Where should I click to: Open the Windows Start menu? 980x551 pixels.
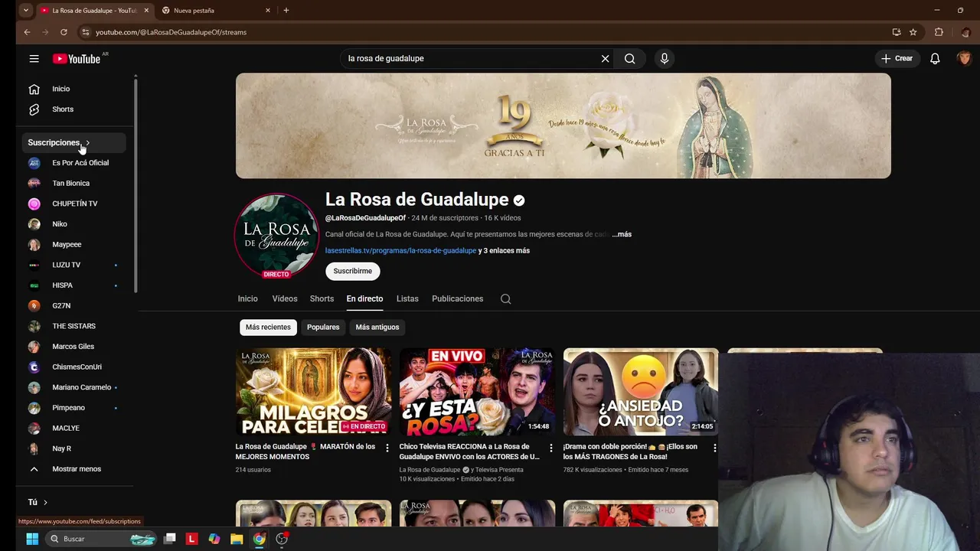tap(32, 539)
